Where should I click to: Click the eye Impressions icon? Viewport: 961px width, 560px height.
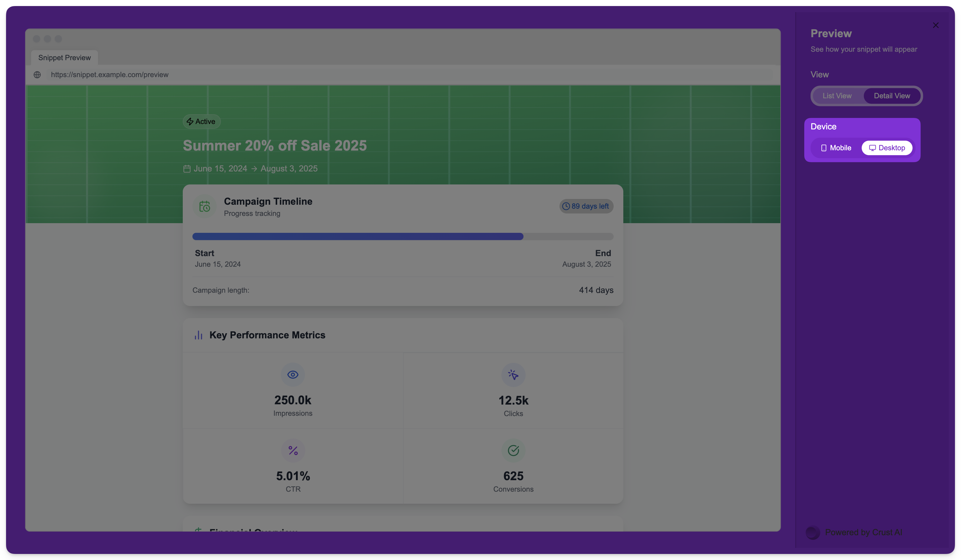(293, 375)
